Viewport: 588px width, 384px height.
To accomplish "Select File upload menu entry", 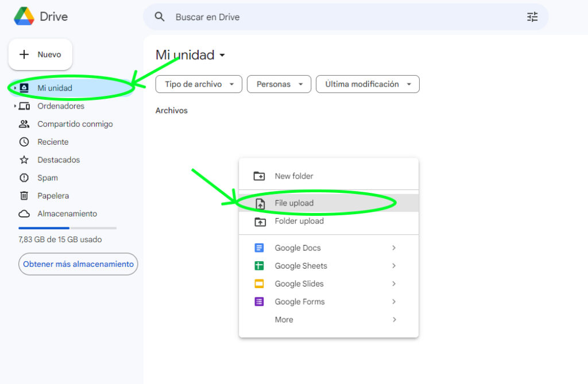I will [328, 203].
